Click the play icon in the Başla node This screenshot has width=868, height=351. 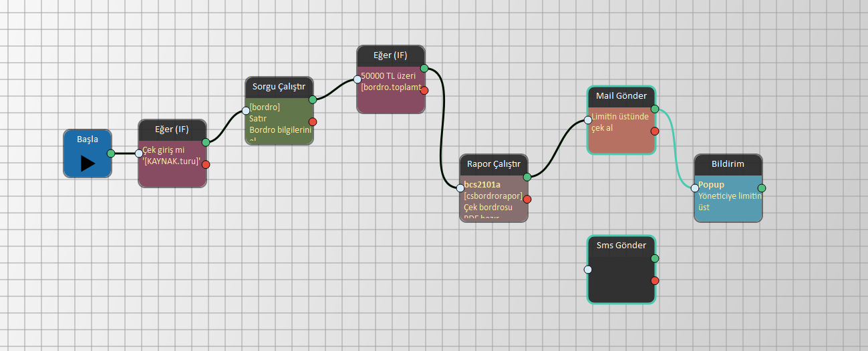point(88,163)
